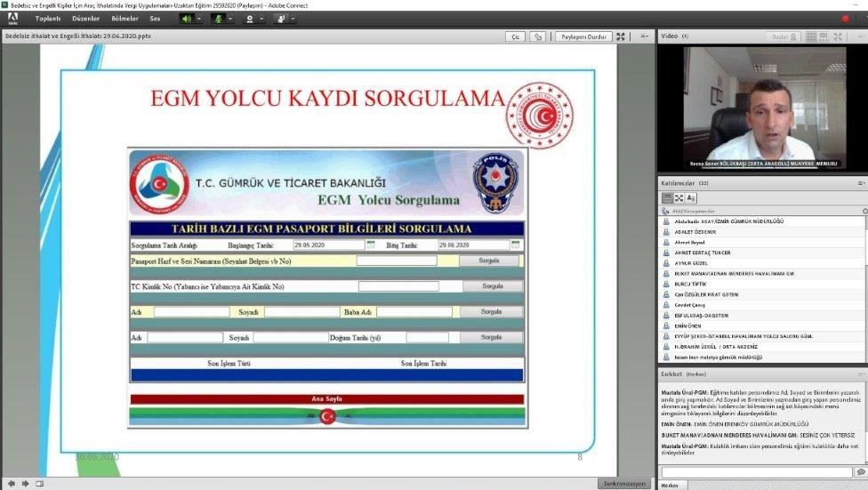Go to the next slide arrow
Screen dimensions: 868x490
click(24, 483)
